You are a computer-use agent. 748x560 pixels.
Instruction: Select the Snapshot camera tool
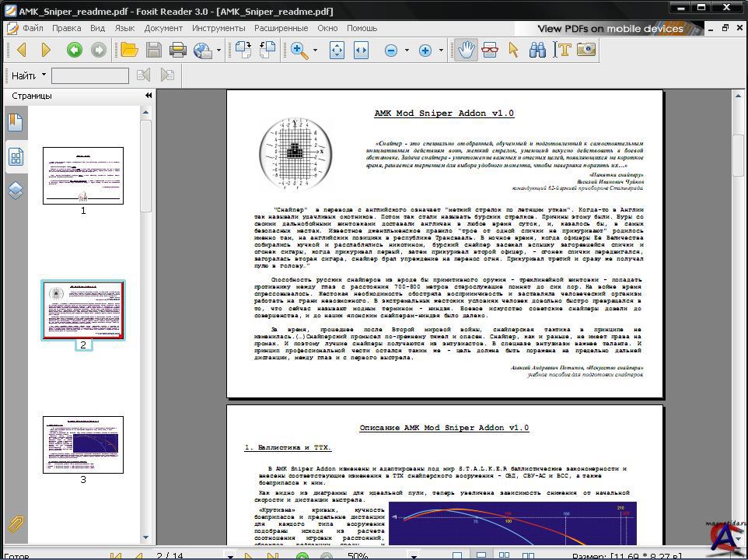585,51
